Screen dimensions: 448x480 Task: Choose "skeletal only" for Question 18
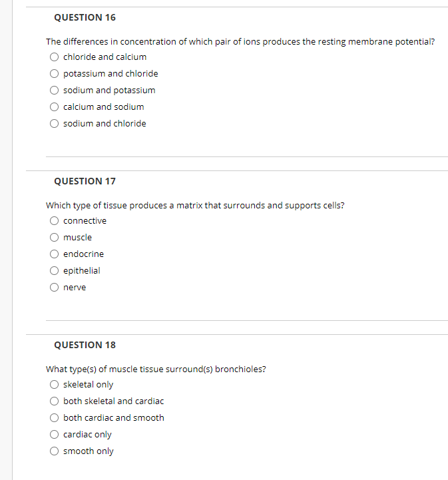[x=54, y=385]
